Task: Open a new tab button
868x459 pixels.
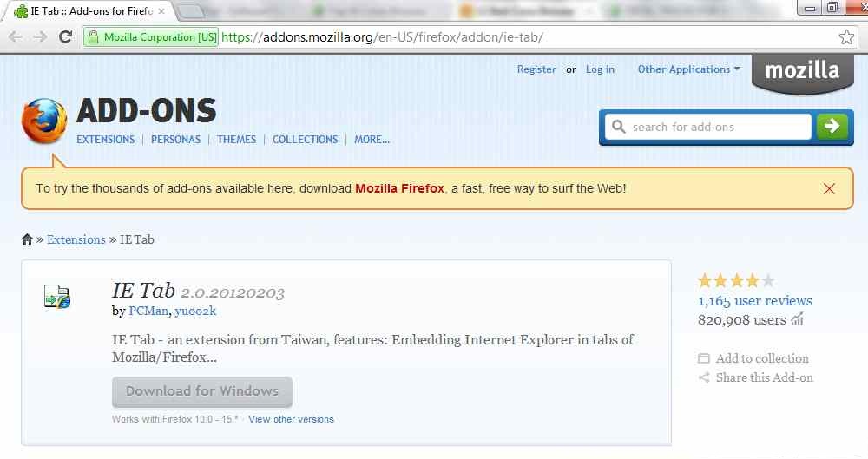Action: (x=190, y=11)
